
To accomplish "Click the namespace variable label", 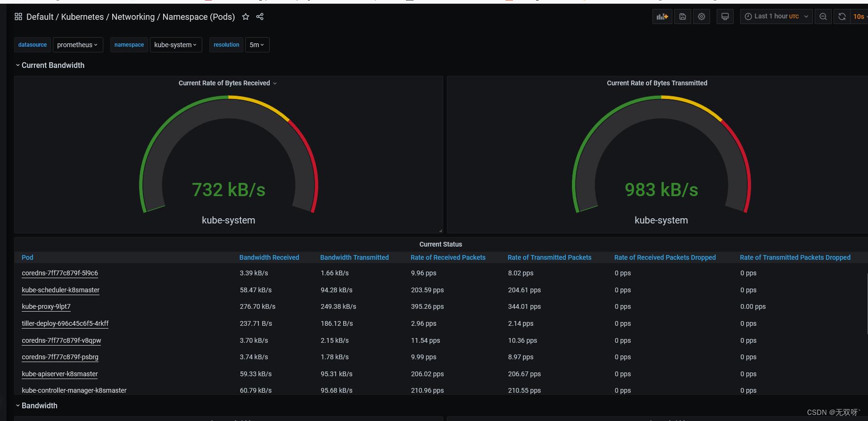I will 129,45.
